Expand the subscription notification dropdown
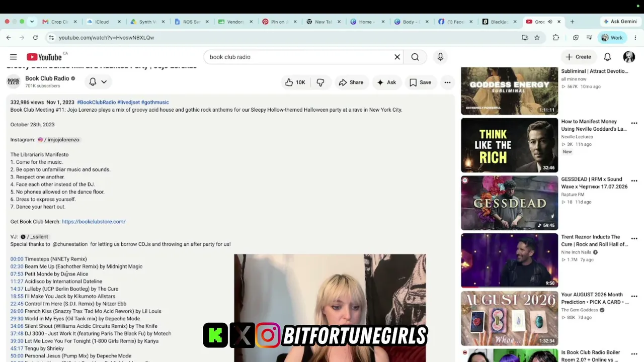 104,81
